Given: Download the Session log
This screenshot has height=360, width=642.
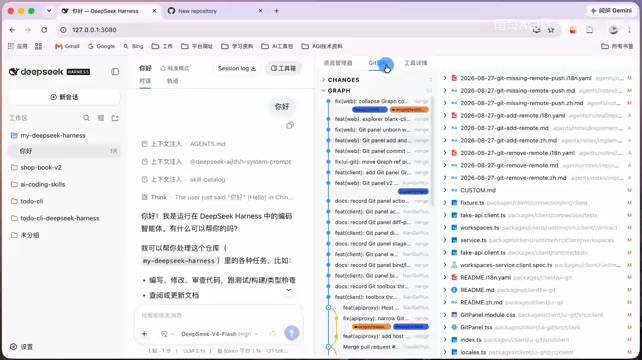Looking at the screenshot, I should (x=237, y=68).
